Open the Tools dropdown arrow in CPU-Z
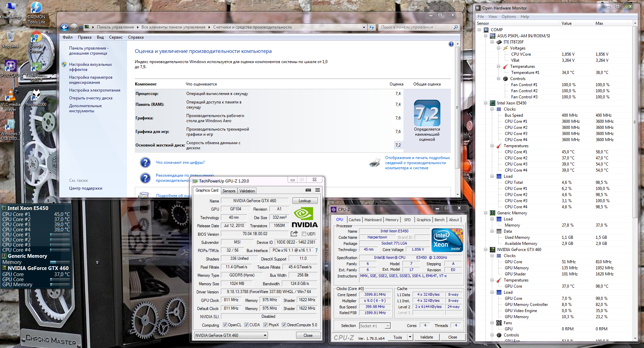Image resolution: width=644 pixels, height=348 pixels. click(410, 337)
